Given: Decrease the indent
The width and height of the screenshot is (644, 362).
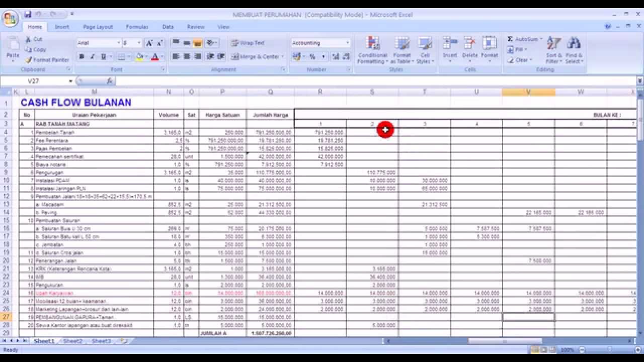Looking at the screenshot, I should point(210,57).
